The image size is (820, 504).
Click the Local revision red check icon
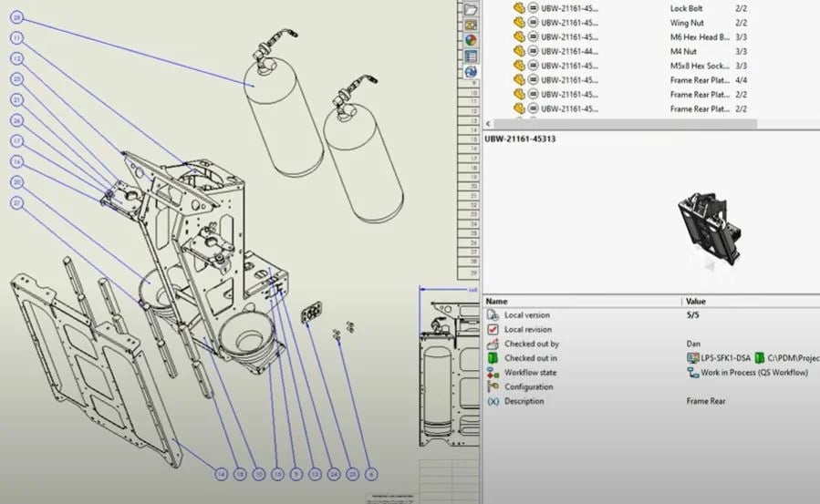tap(493, 330)
